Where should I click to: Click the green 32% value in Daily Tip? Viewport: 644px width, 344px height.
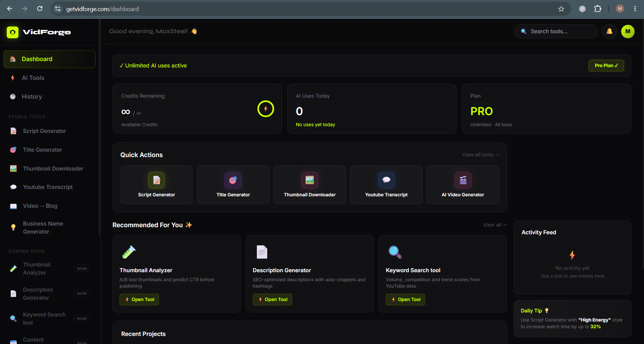[x=596, y=327]
